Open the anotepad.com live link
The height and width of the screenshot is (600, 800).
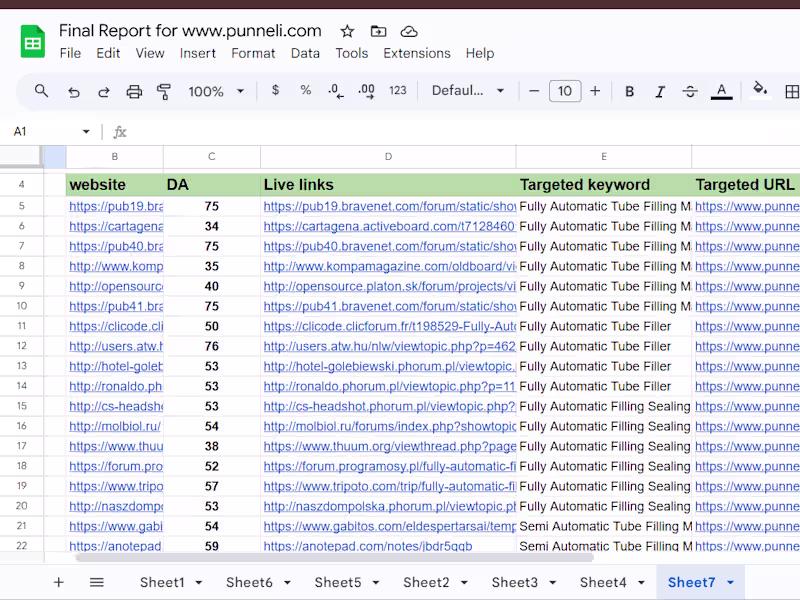click(368, 546)
